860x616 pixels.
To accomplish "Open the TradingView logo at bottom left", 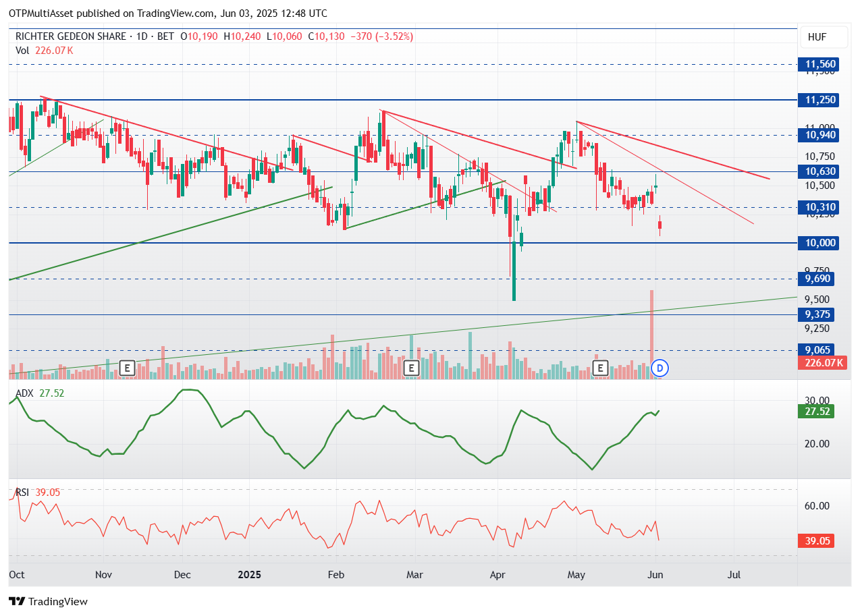I will point(48,601).
